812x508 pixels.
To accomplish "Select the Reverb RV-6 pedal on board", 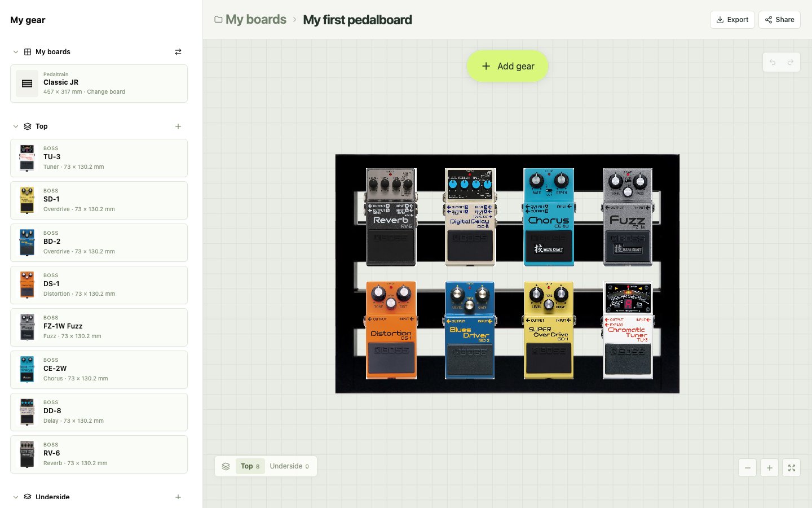I will coord(391,217).
